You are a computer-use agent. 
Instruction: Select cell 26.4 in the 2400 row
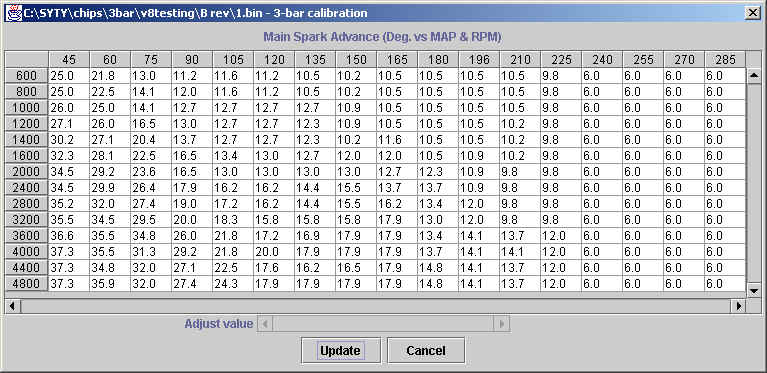tap(151, 188)
